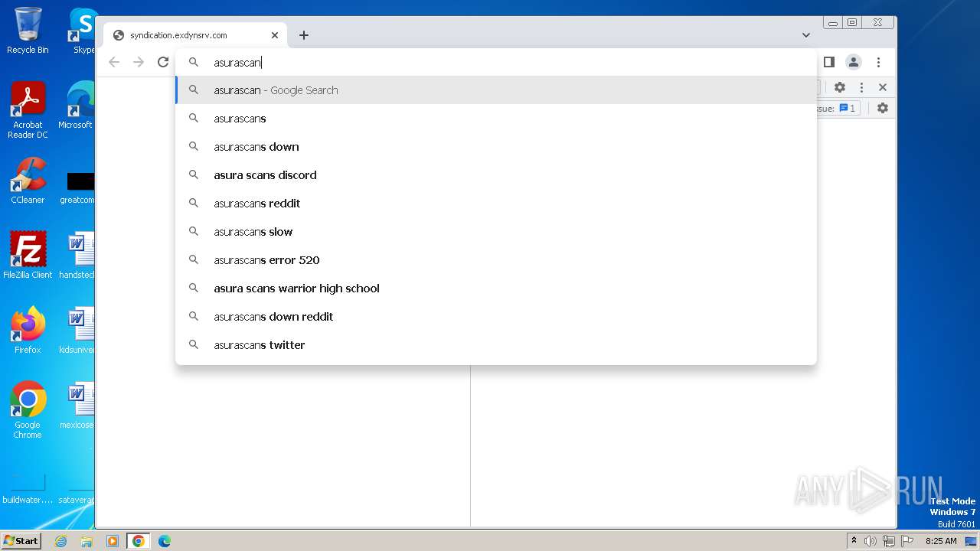The height and width of the screenshot is (551, 980).
Task: Launch CCleaner from desktop
Action: point(28,181)
